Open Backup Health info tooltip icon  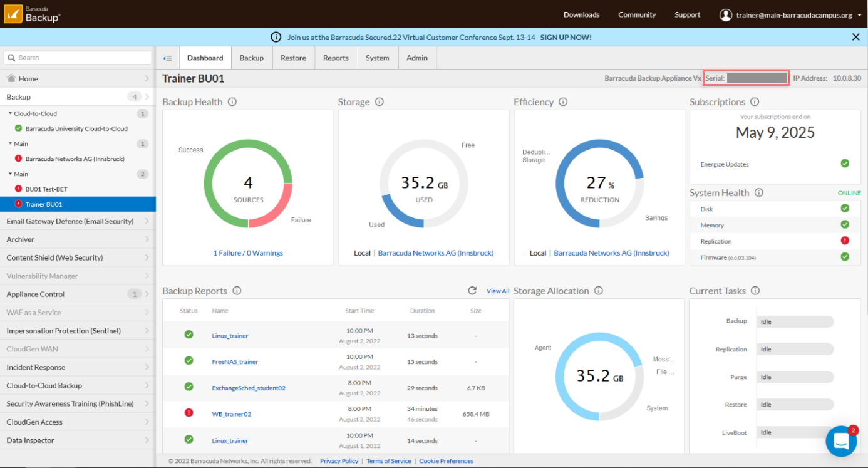(232, 102)
